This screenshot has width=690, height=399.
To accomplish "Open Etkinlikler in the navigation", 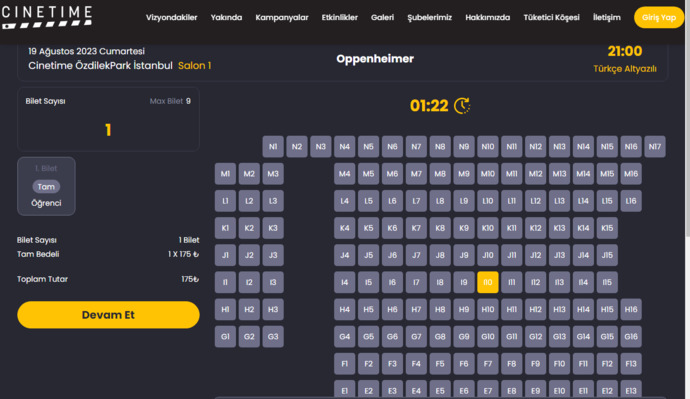I will 339,18.
